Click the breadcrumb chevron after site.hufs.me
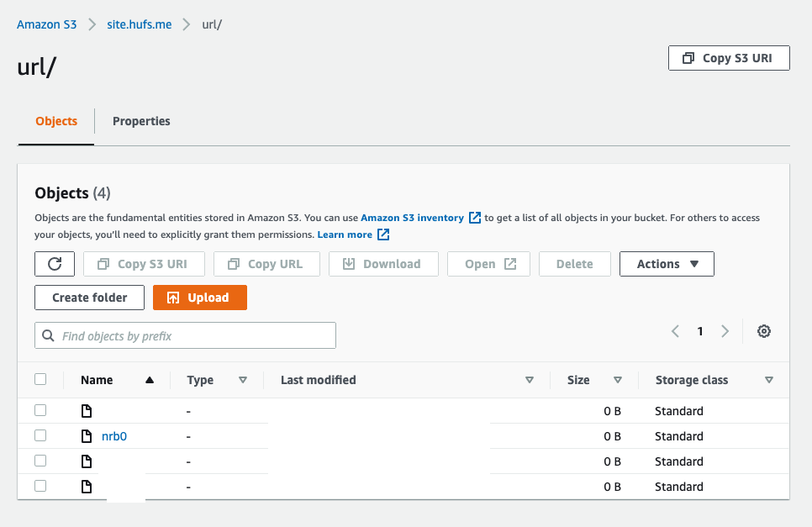This screenshot has width=812, height=527. click(187, 24)
